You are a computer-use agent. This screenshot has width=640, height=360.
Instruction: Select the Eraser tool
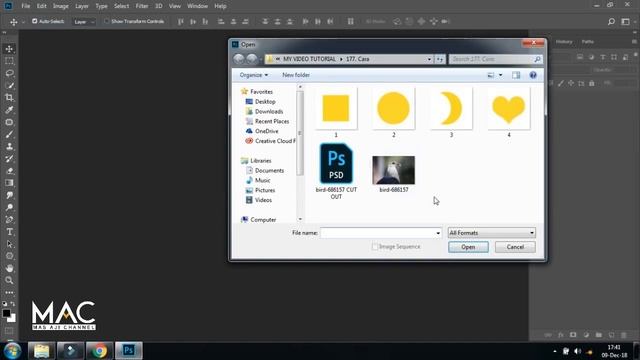(9, 171)
